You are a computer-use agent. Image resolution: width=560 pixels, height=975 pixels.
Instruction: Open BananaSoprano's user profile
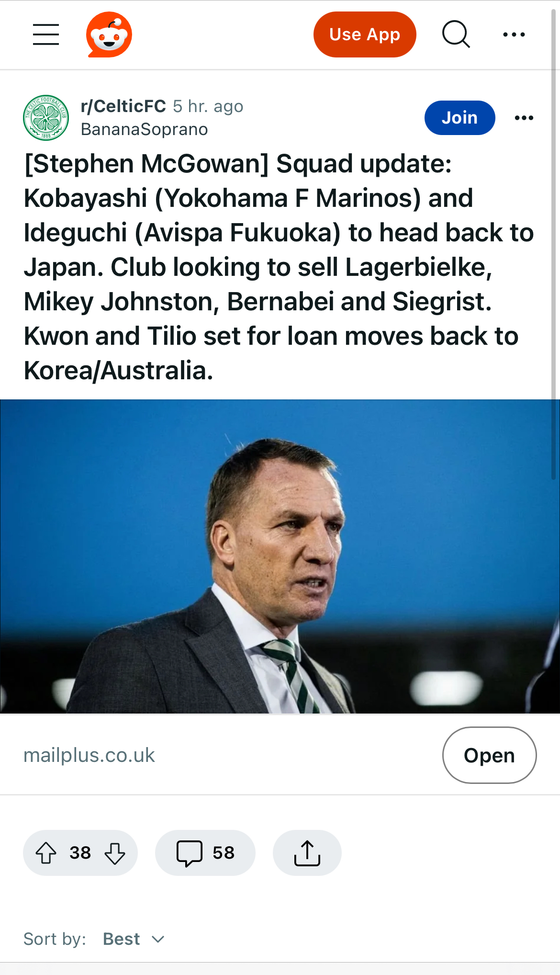[x=144, y=129]
